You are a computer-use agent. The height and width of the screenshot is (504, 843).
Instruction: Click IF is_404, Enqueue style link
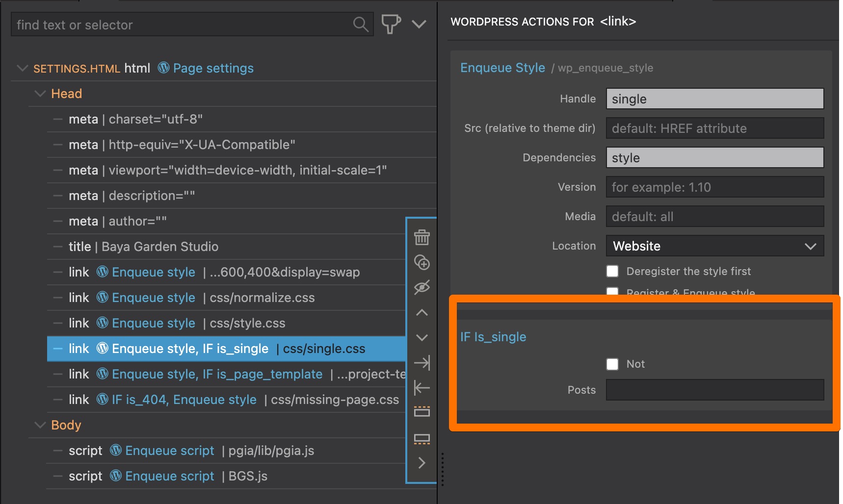(x=184, y=400)
